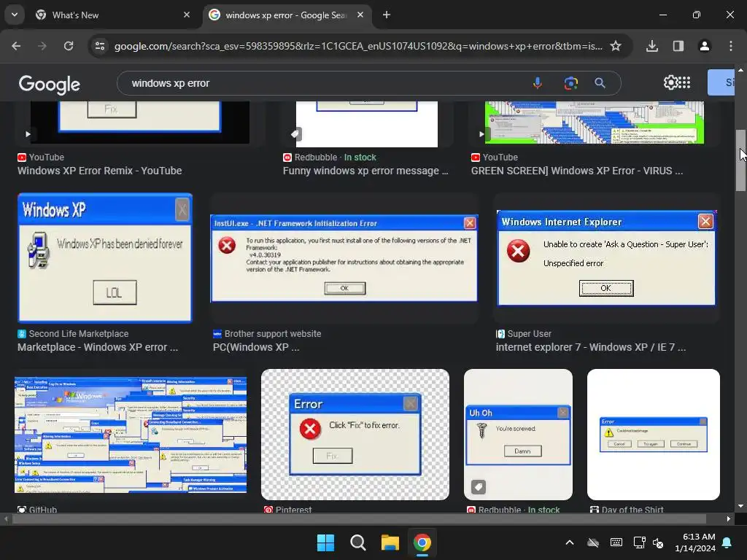
Task: Open the muted volume tray icon
Action: 658,542
